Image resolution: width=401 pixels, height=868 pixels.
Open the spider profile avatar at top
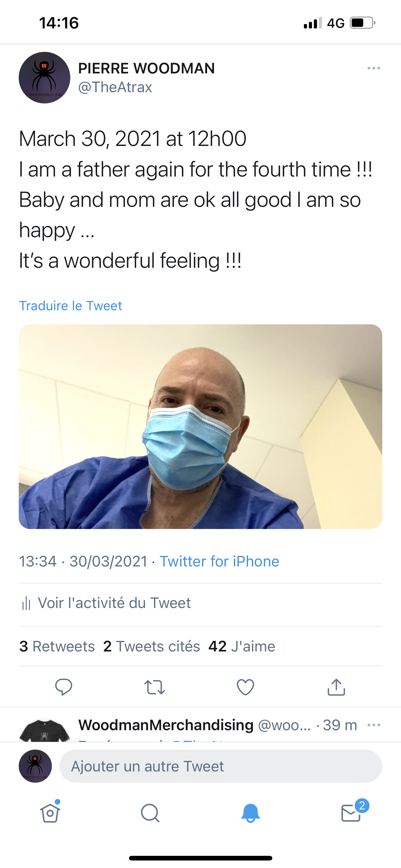click(44, 77)
